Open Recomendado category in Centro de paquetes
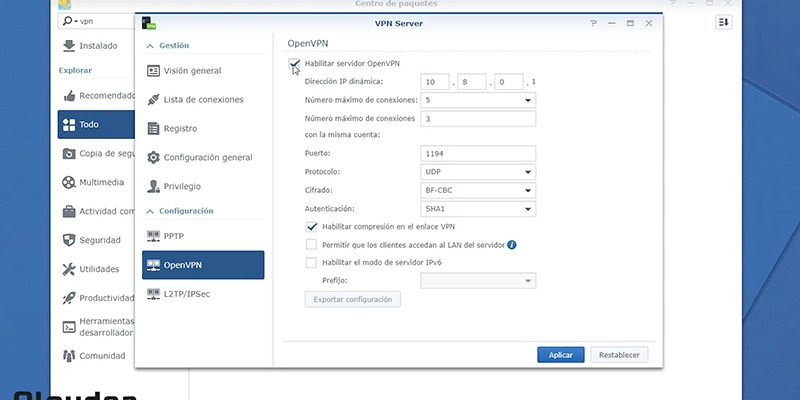Screen dimensions: 800x400 [x=96, y=96]
